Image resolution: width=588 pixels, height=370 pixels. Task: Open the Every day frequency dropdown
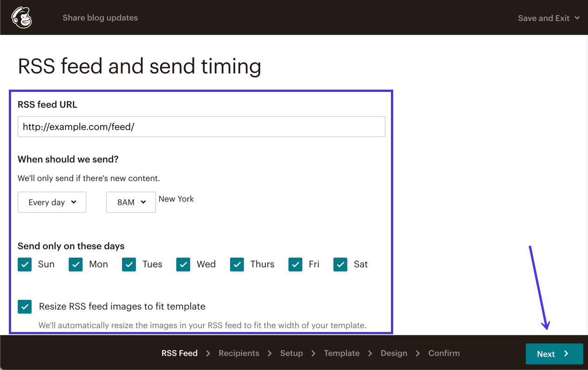pyautogui.click(x=51, y=202)
